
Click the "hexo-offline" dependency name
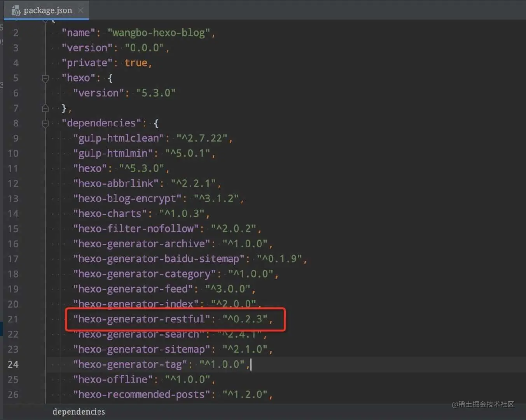tap(113, 379)
